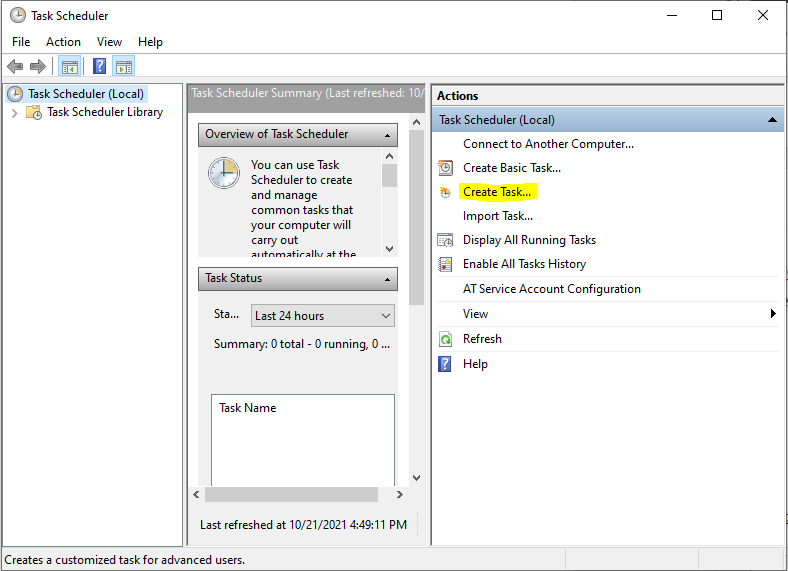Click Connect to Another Computer...
This screenshot has height=571, width=788.
(548, 144)
